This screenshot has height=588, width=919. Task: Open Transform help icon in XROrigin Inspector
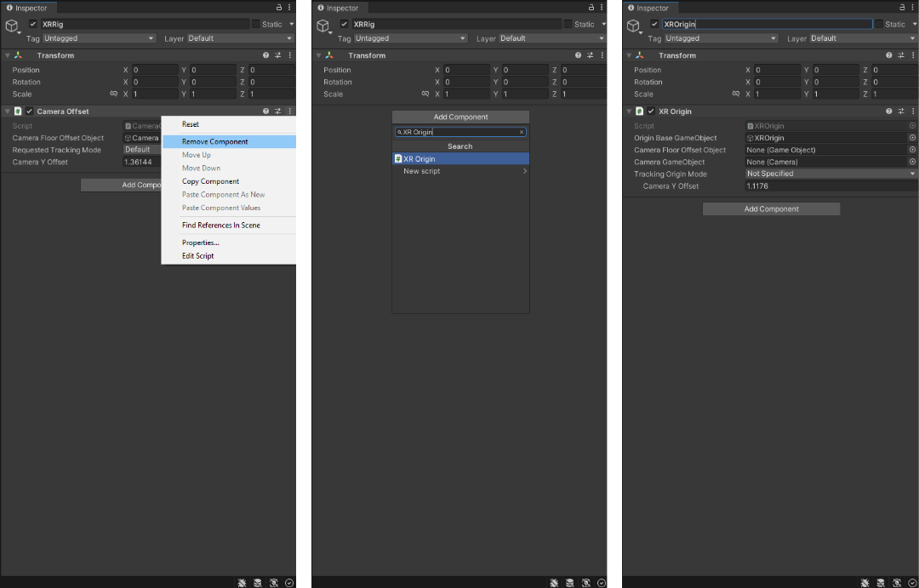[889, 55]
